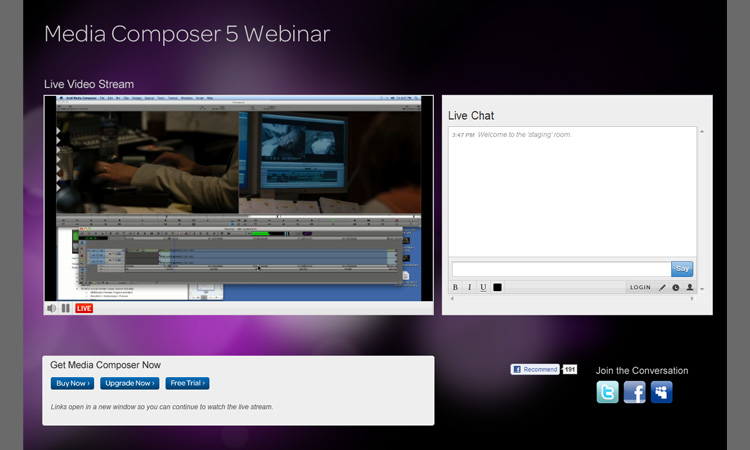Click the Recommend count 191 badge
750x450 pixels.
click(570, 369)
